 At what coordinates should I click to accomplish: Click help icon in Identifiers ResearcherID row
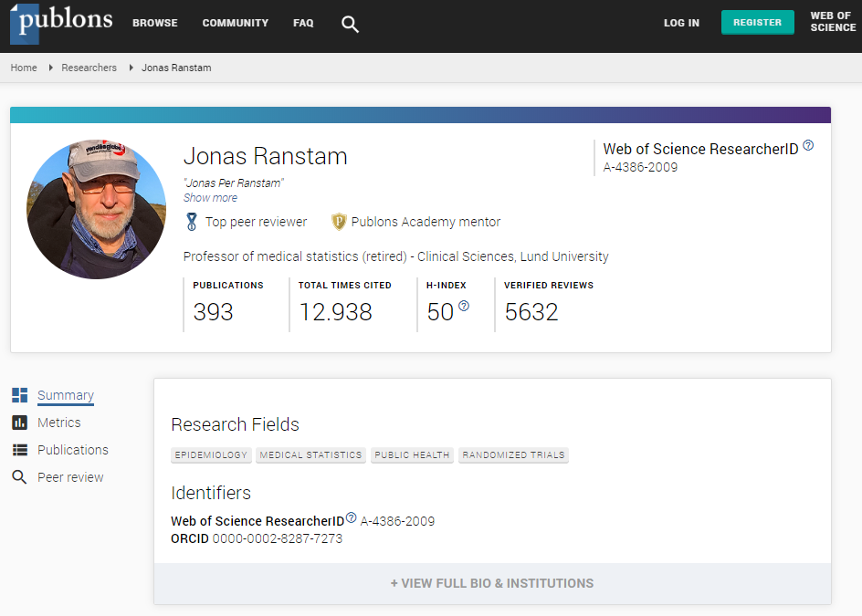(352, 517)
